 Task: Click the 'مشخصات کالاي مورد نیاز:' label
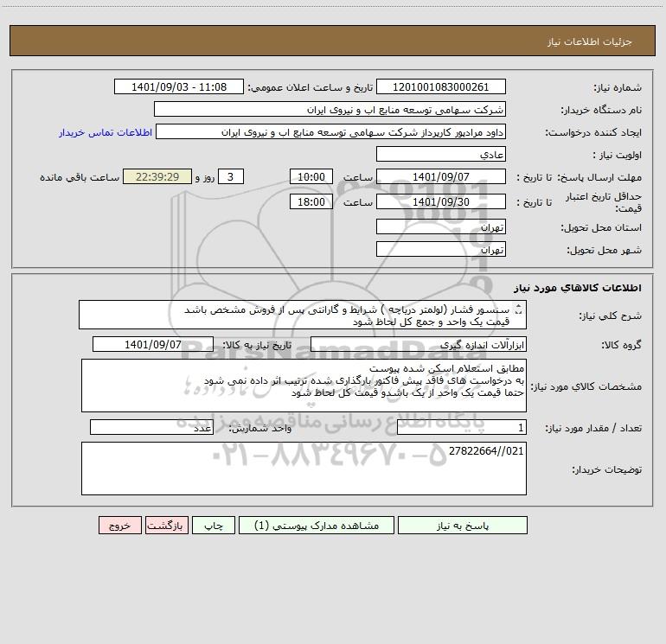click(x=586, y=386)
